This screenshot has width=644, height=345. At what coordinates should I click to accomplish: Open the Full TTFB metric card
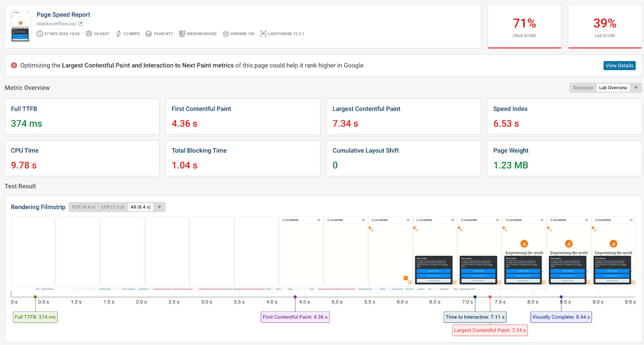coord(82,117)
